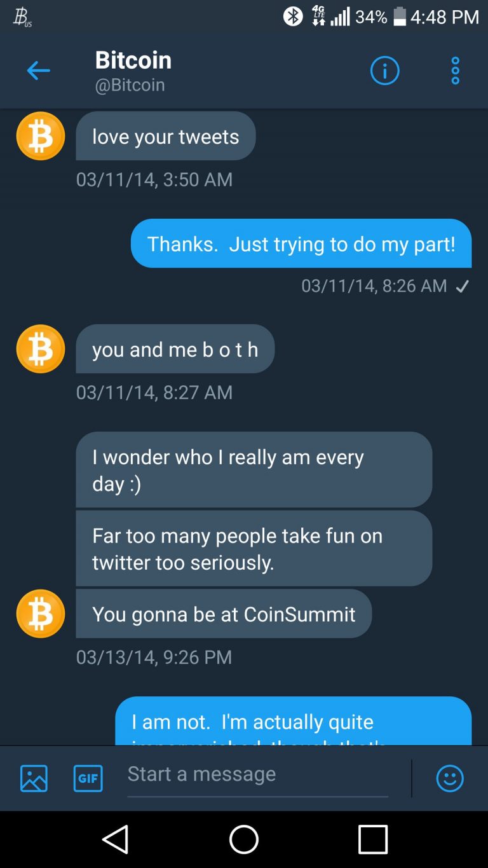This screenshot has width=488, height=868.
Task: Select the 'You gonna be at CoinSummit' message bubble
Action: (x=224, y=613)
